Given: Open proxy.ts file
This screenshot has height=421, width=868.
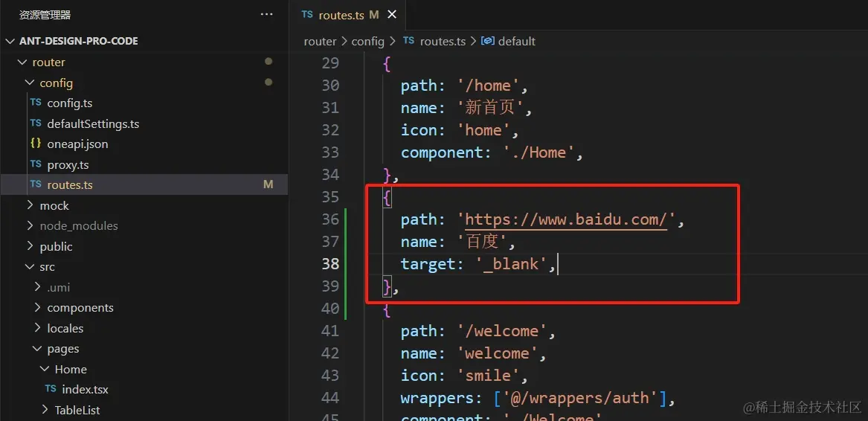Looking at the screenshot, I should [68, 164].
